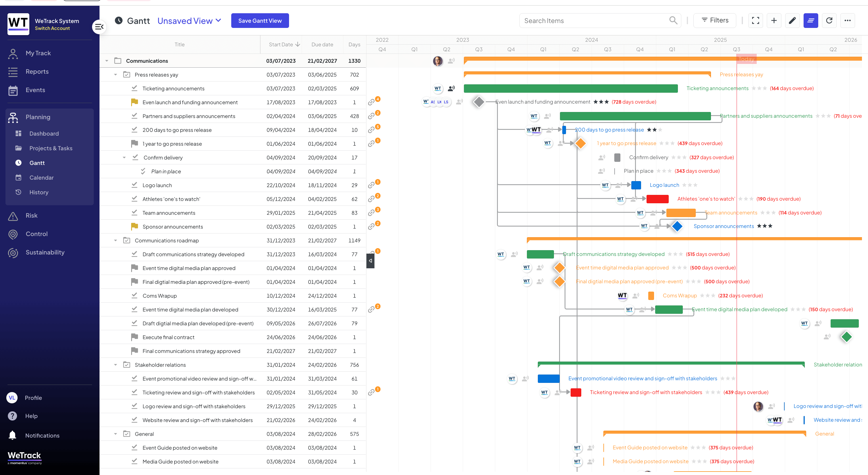The image size is (868, 475).
Task: Open Calendar in the Planning menu
Action: click(x=41, y=178)
